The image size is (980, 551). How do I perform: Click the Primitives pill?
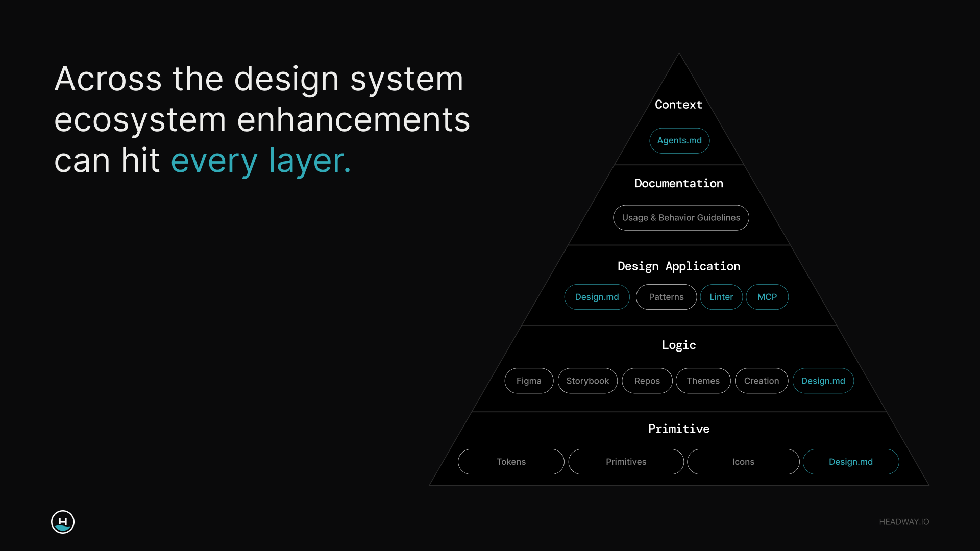(x=626, y=462)
